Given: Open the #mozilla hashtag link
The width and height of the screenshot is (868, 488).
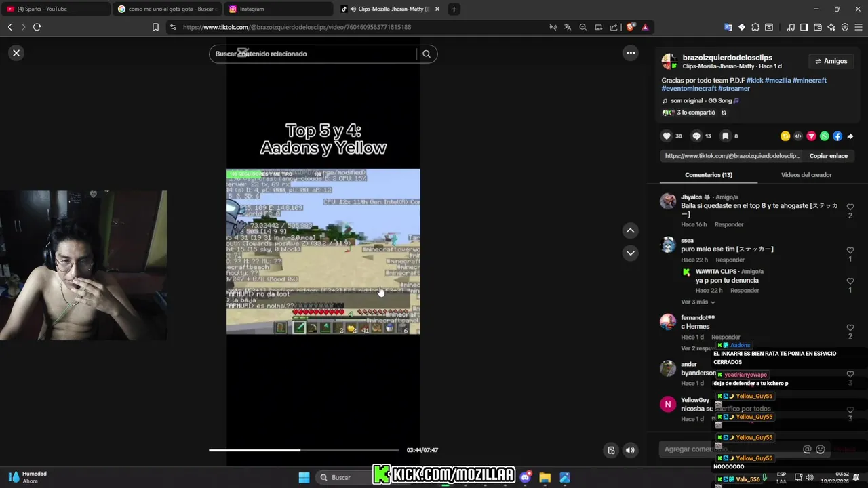Looking at the screenshot, I should point(778,81).
